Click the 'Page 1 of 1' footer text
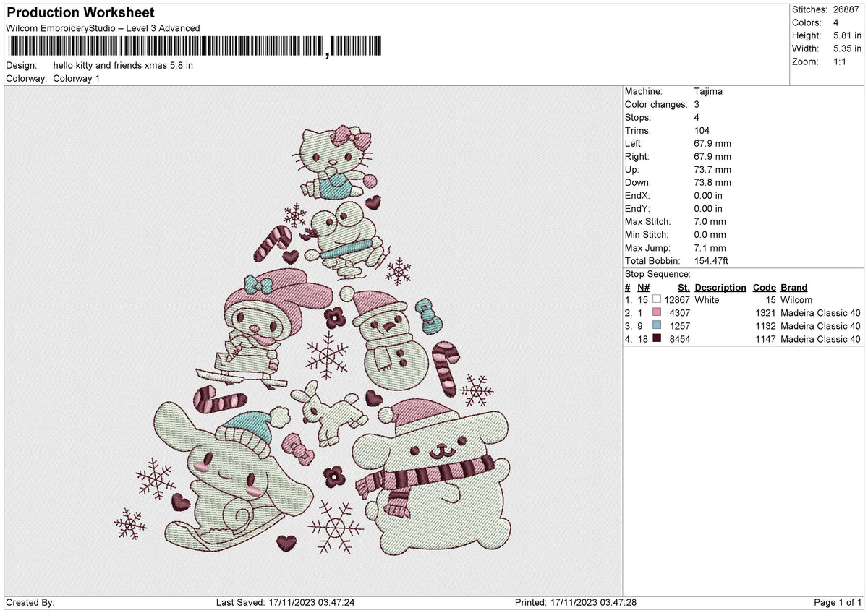 tap(838, 602)
